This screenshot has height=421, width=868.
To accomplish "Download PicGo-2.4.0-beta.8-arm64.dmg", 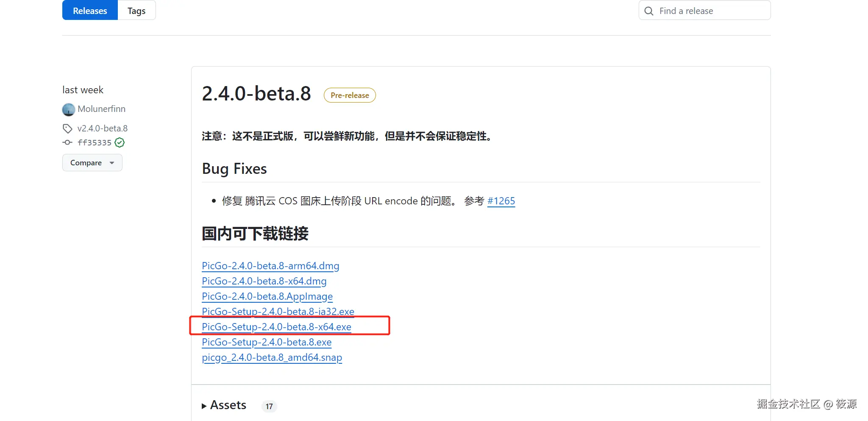I will click(x=270, y=266).
